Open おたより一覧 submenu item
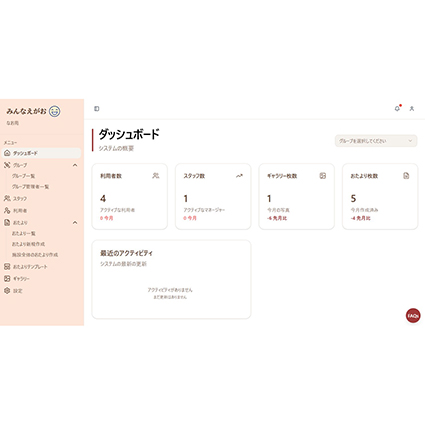The width and height of the screenshot is (425, 425). pyautogui.click(x=24, y=233)
